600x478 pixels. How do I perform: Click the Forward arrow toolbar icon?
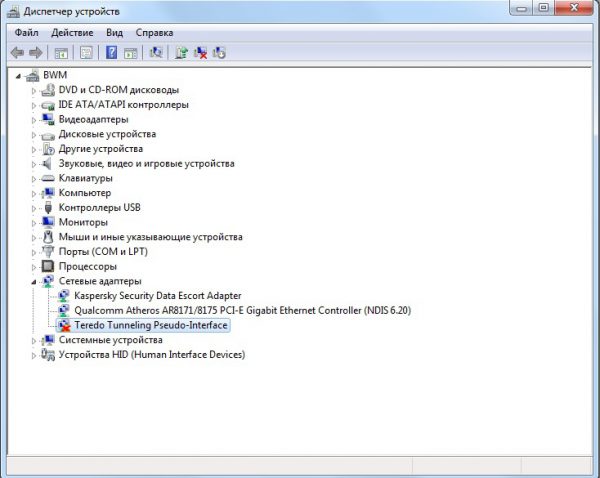[x=36, y=52]
